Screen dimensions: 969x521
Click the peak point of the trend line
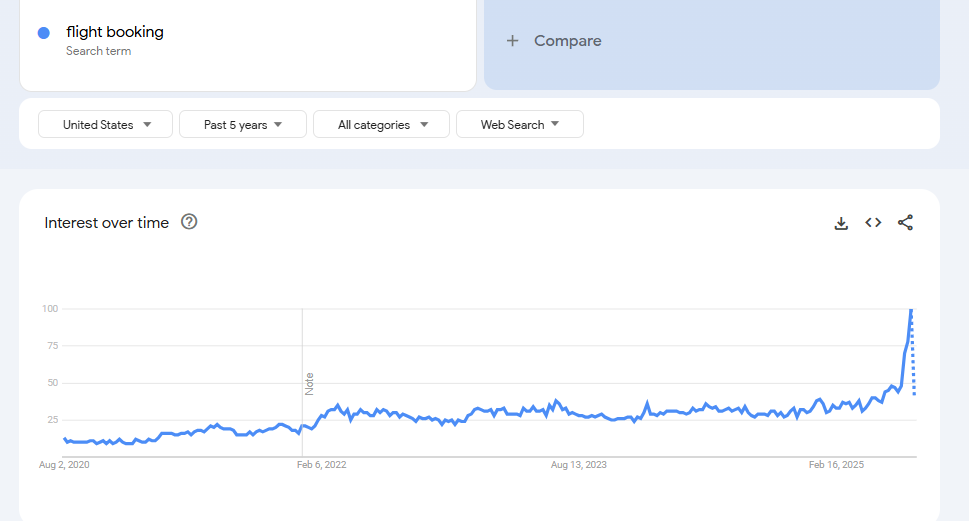pyautogui.click(x=912, y=309)
